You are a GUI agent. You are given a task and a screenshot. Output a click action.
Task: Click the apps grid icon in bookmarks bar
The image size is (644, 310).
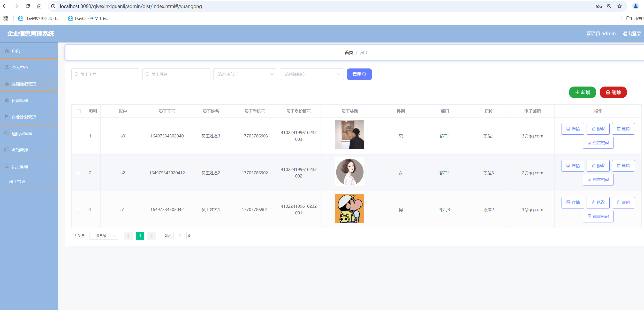(x=6, y=18)
